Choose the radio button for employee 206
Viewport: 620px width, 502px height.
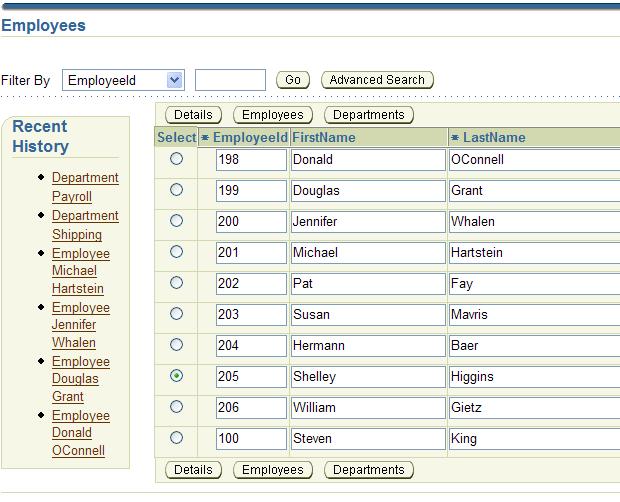[x=177, y=407]
